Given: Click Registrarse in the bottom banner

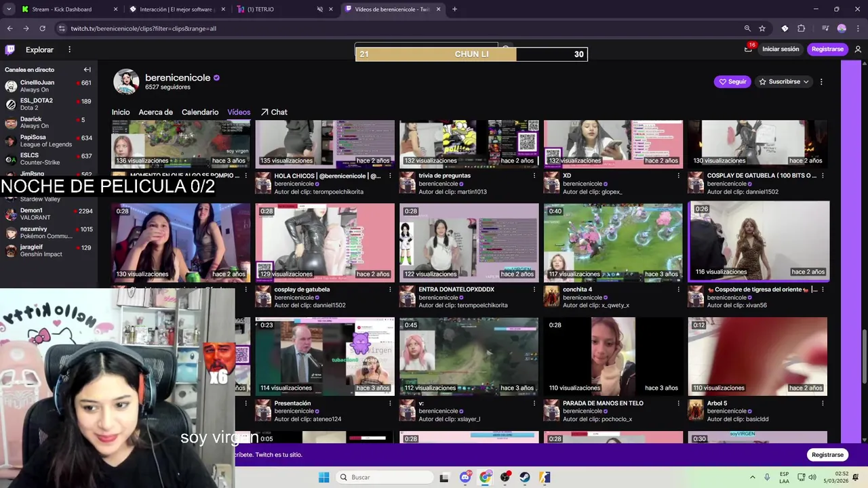Looking at the screenshot, I should tap(827, 455).
